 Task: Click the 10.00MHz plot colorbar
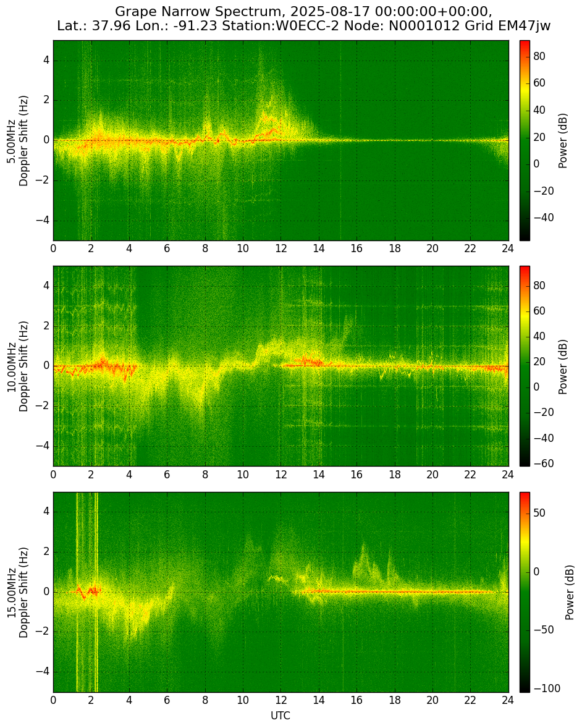tap(525, 366)
